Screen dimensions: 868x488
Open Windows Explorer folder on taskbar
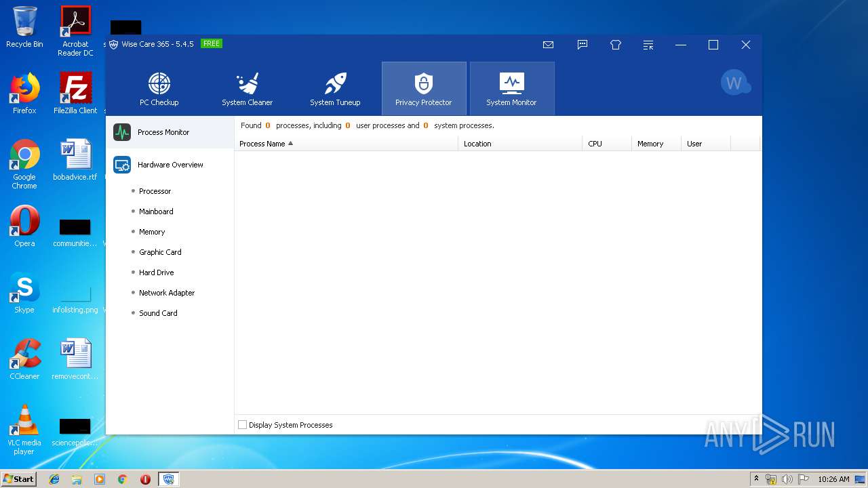[x=77, y=479]
